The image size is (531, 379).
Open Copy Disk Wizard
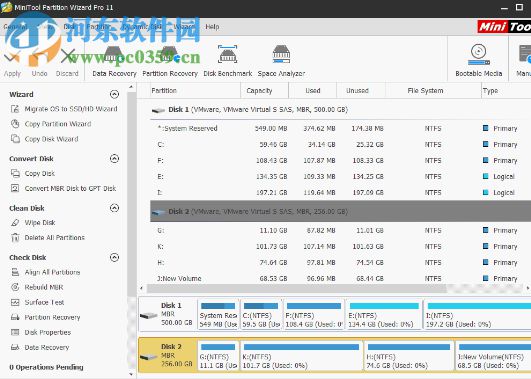pos(45,139)
